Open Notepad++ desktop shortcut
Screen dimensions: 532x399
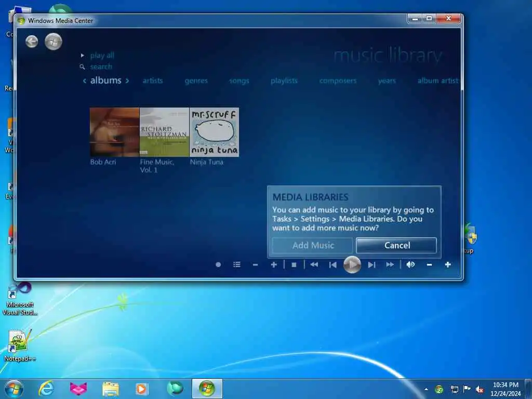19,345
